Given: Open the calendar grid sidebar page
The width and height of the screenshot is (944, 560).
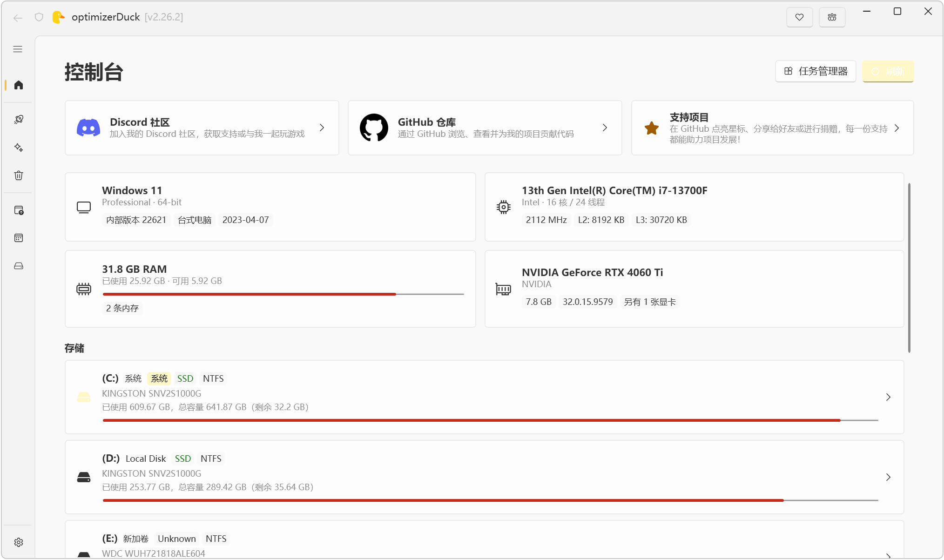Looking at the screenshot, I should [19, 238].
